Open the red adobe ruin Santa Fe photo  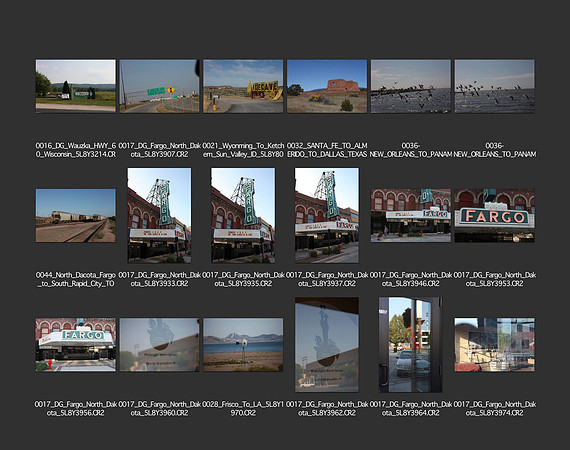327,86
